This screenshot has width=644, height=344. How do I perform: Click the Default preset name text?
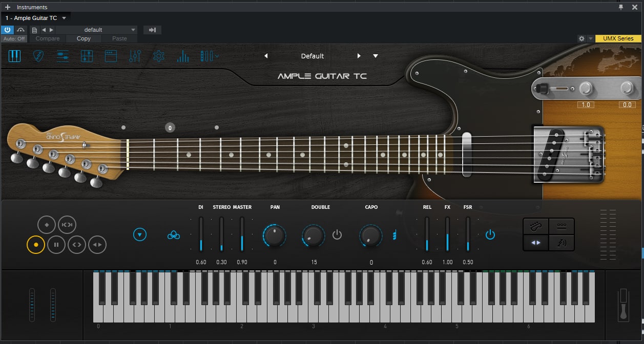[313, 56]
